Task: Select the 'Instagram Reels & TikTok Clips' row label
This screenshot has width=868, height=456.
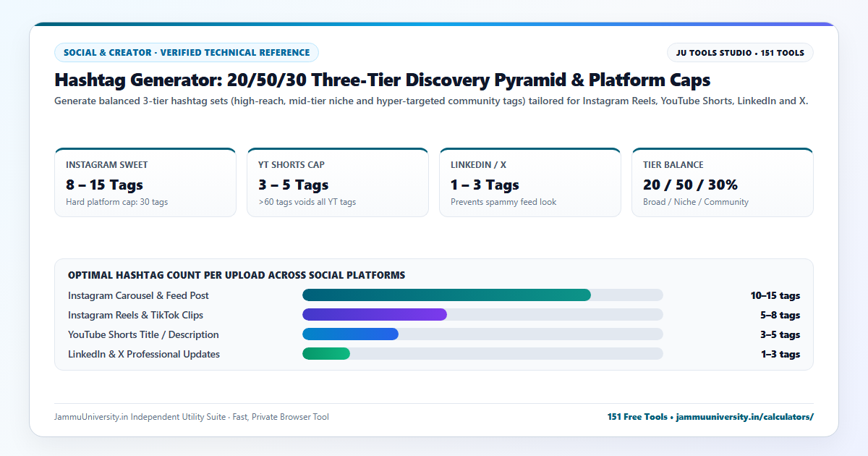Action: pyautogui.click(x=136, y=315)
